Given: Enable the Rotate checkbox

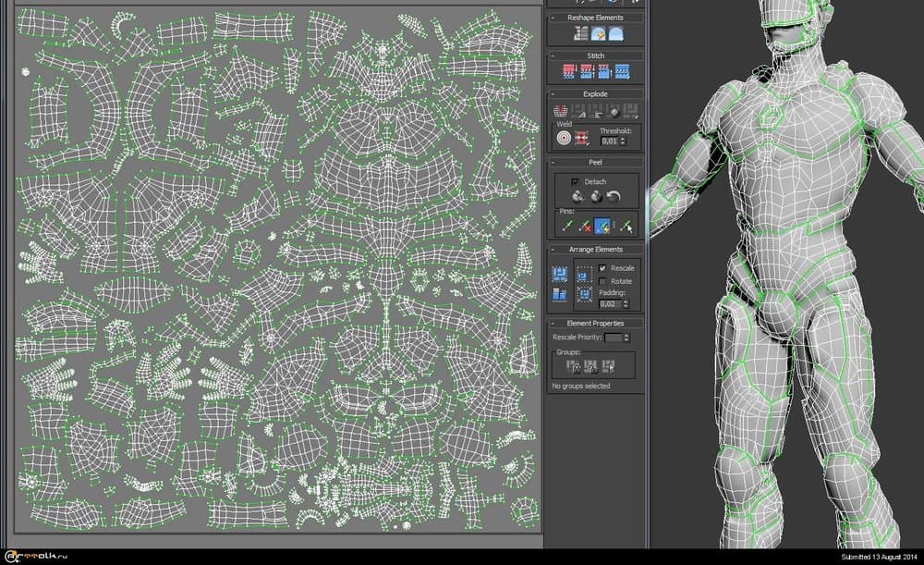Looking at the screenshot, I should 602,281.
